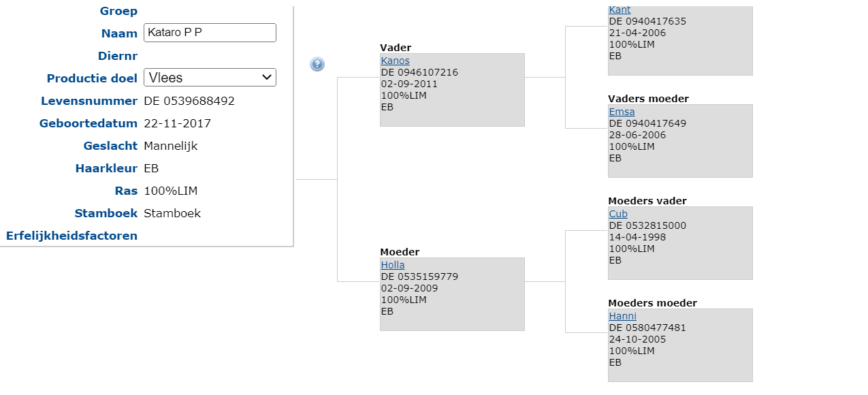Click the Erfelijkheidsfactoren label
The width and height of the screenshot is (868, 395).
pyautogui.click(x=71, y=236)
